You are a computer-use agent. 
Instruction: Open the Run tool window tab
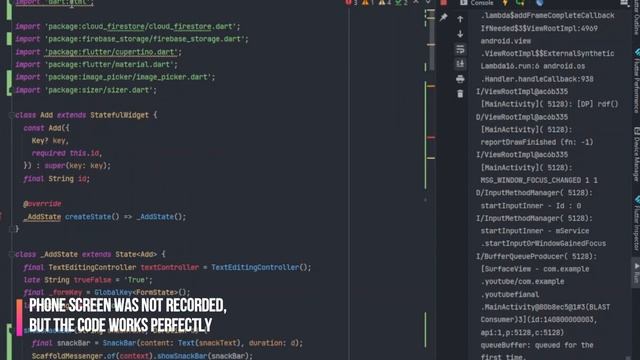point(636,272)
